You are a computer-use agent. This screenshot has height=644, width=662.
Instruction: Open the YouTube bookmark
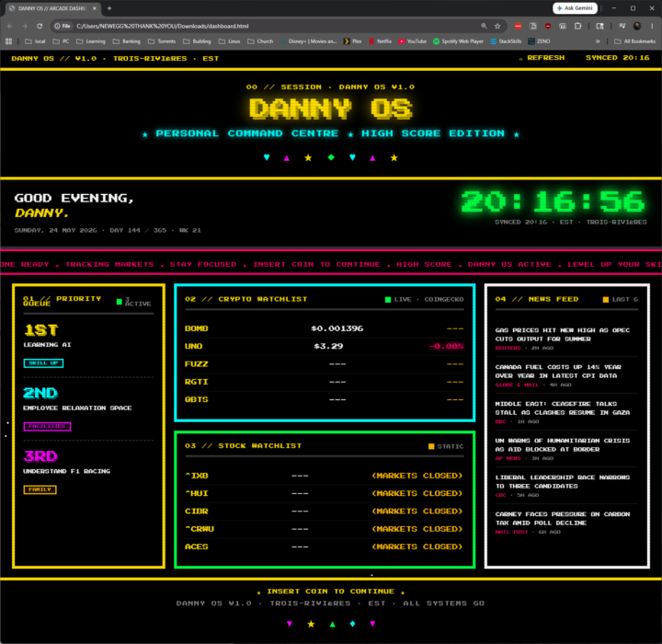[413, 41]
